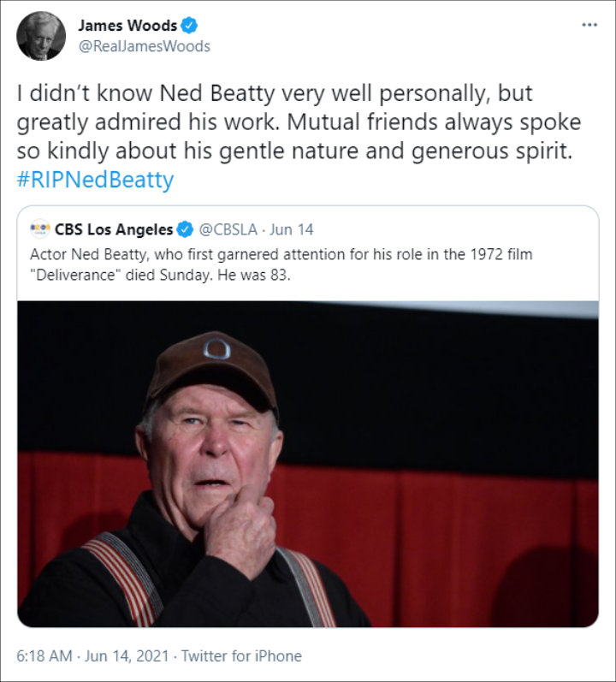Click the CBS Los Angeles logo avatar
Screen dimensions: 616x682
click(x=40, y=228)
